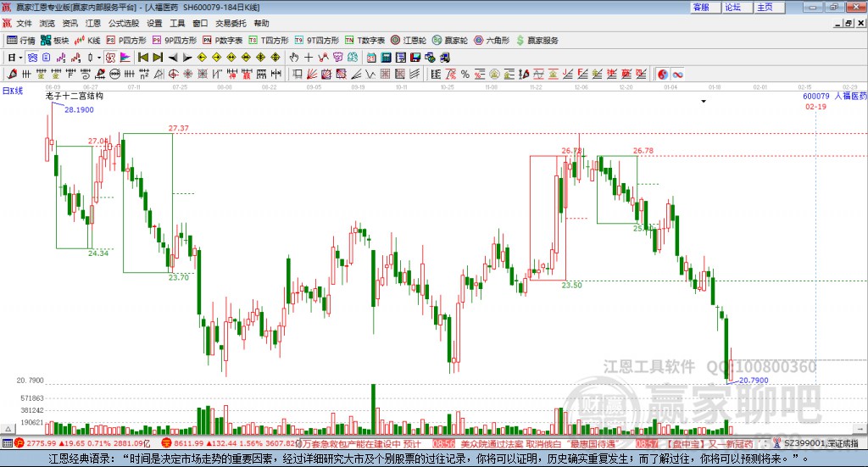Screen dimensions: 868x467
Task: Open the 设置 menu
Action: coord(154,23)
